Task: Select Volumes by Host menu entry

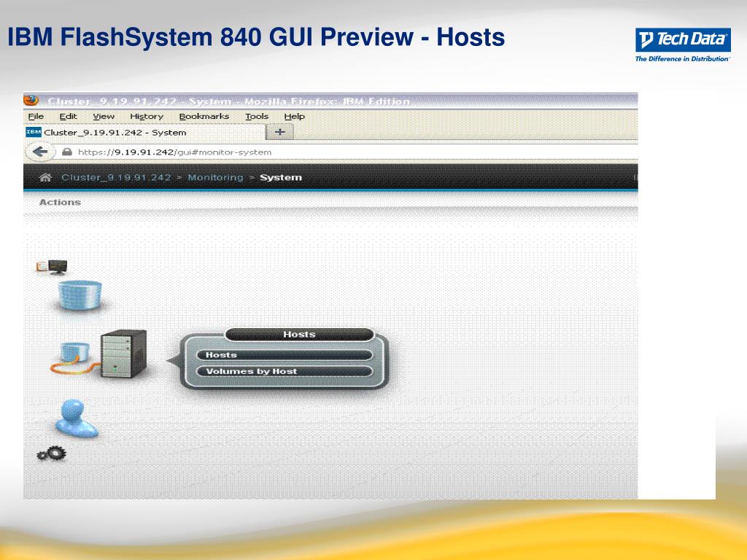Action: click(x=285, y=371)
